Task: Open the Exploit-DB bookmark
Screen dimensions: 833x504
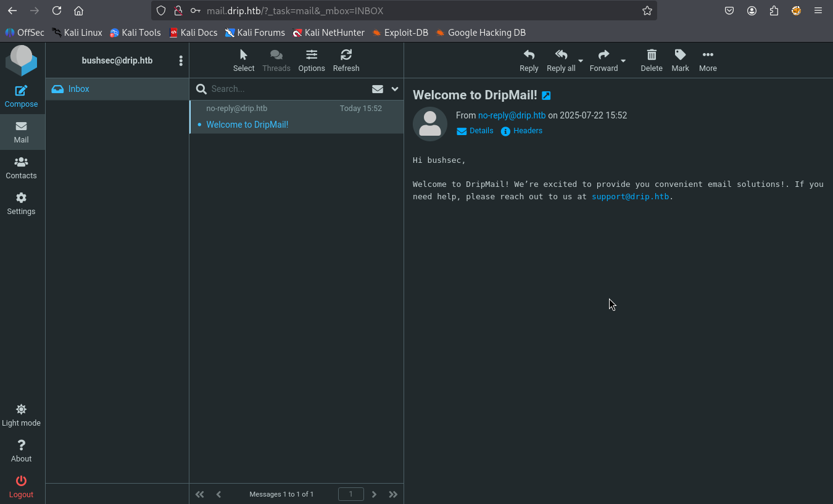Action: (400, 33)
